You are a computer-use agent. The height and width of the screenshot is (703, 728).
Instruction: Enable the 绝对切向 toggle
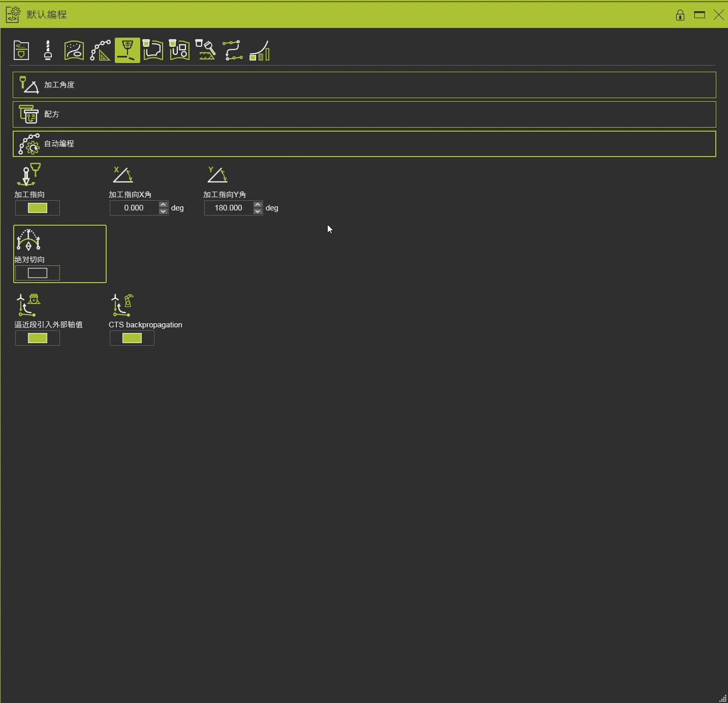pyautogui.click(x=38, y=273)
